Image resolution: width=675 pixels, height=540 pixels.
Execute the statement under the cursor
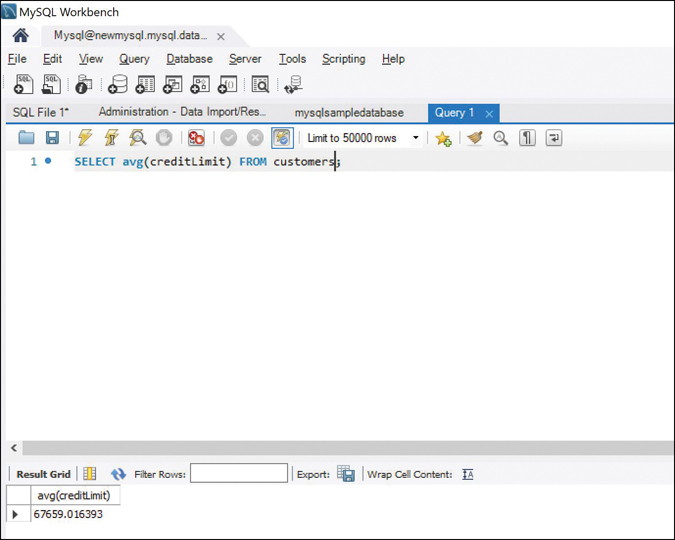pyautogui.click(x=111, y=138)
